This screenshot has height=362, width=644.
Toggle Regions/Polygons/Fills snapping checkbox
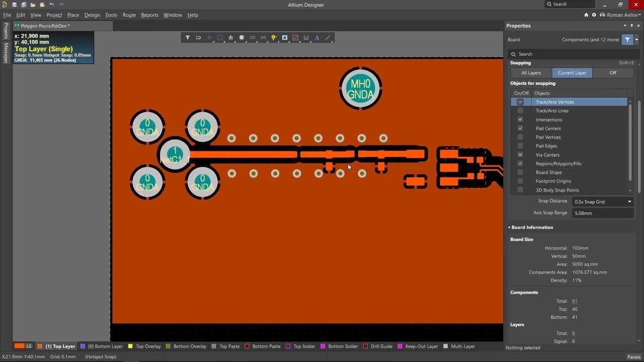(x=520, y=163)
